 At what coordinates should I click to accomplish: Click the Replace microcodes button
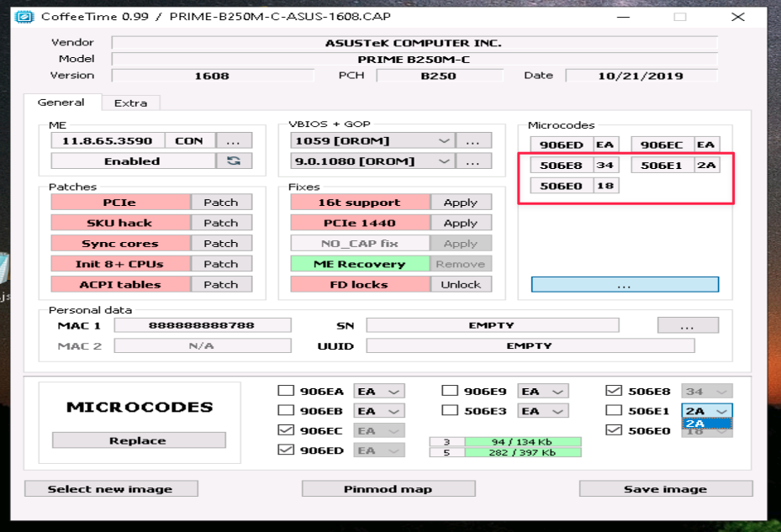pos(139,440)
